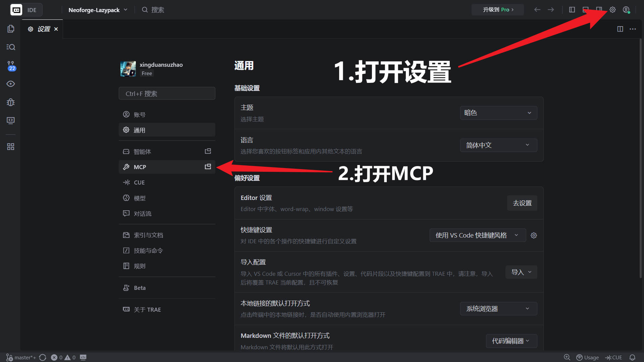The height and width of the screenshot is (362, 644).
Task: Open settings gear icon in top bar
Action: 612,10
